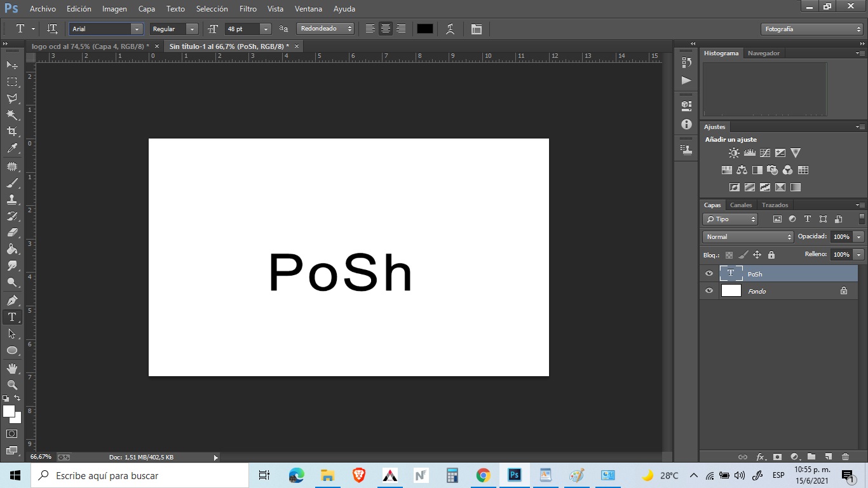Open the Filtro menu
868x488 pixels.
click(248, 9)
